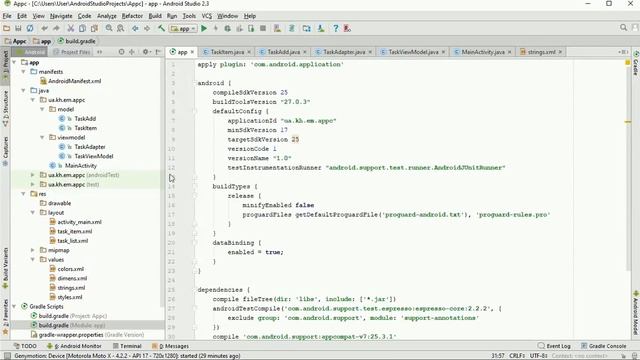Toggle the Gradle tool window on right
The height and width of the screenshot is (360, 640).
[x=636, y=63]
